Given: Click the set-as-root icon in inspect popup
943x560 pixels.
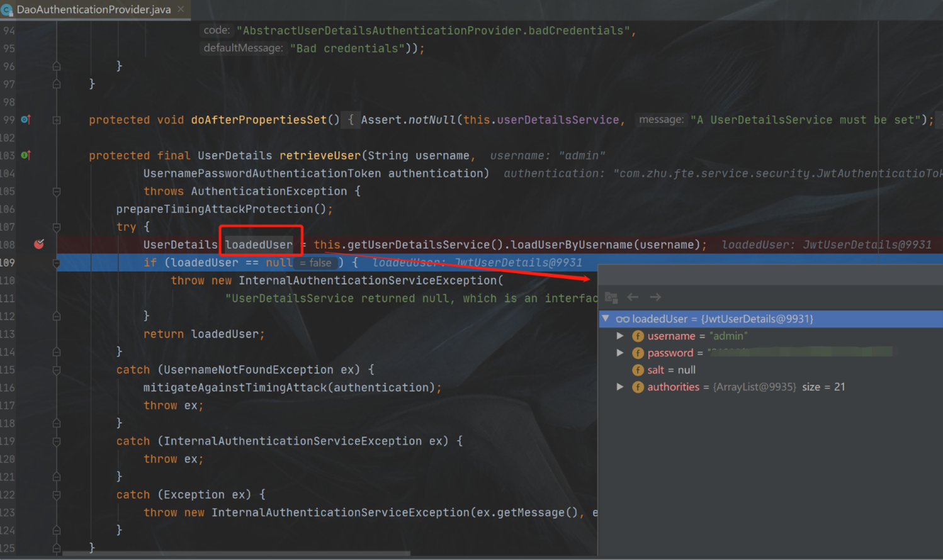Looking at the screenshot, I should (611, 297).
